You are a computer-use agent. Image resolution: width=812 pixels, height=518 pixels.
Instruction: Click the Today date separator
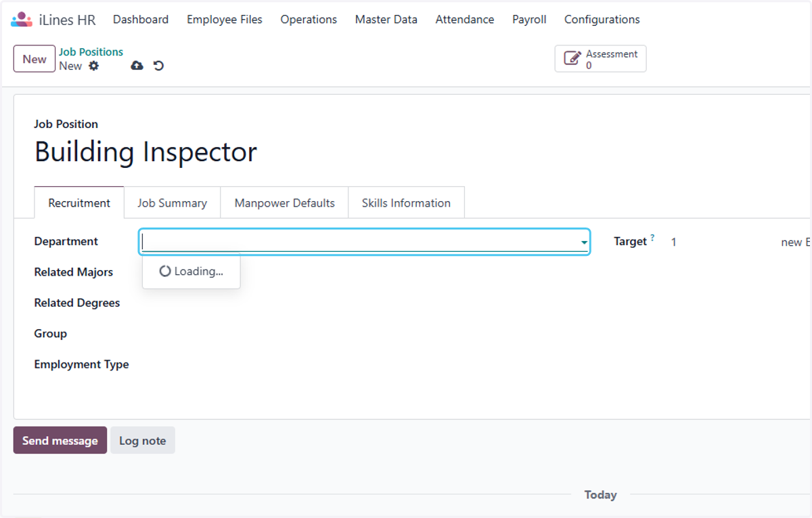600,495
